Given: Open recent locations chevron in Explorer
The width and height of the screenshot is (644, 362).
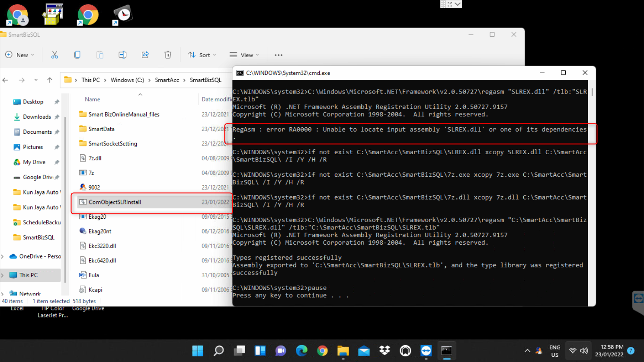Looking at the screenshot, I should click(36, 80).
